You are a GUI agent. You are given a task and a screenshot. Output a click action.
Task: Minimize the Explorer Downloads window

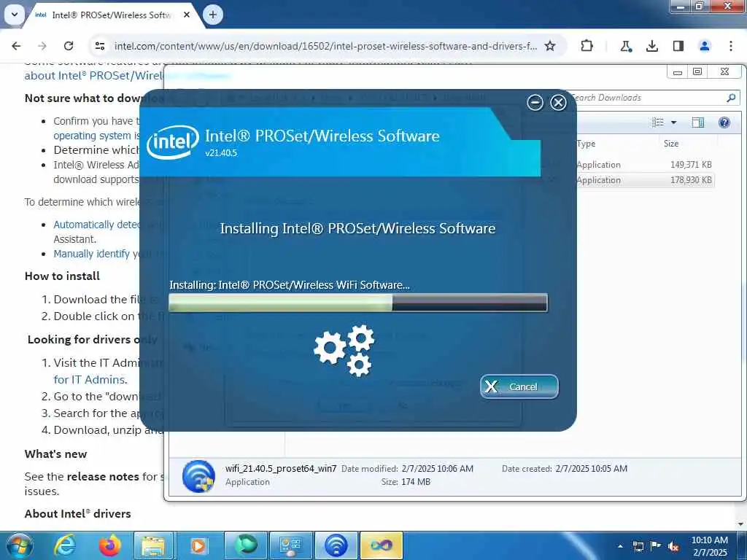(678, 72)
